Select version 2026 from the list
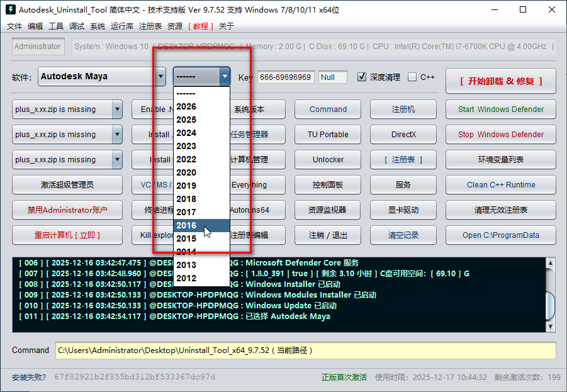567x392 pixels. point(201,107)
